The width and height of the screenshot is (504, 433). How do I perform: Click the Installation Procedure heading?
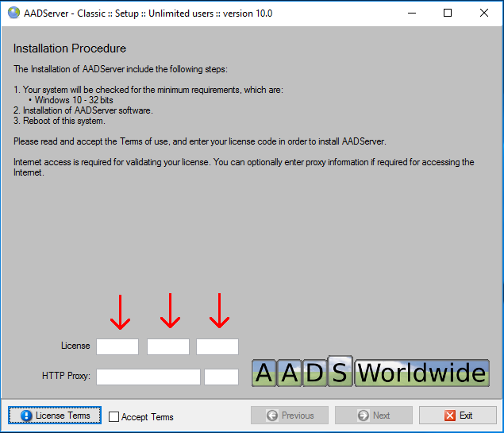coord(70,49)
